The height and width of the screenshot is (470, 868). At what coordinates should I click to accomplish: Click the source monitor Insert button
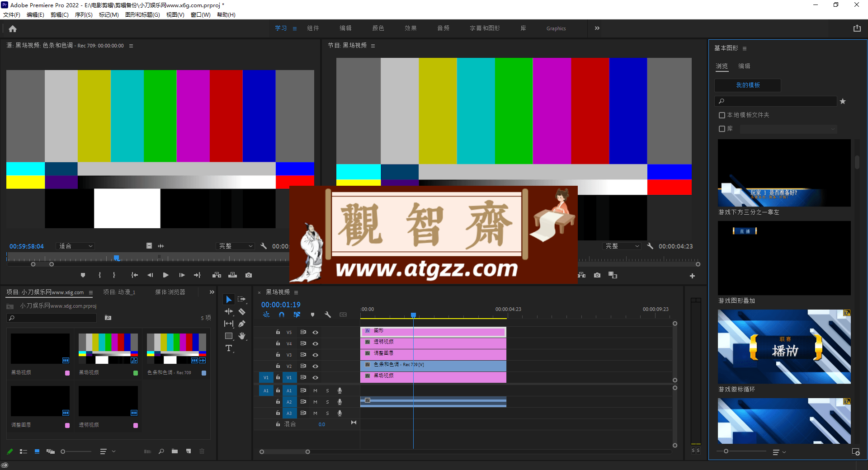217,275
